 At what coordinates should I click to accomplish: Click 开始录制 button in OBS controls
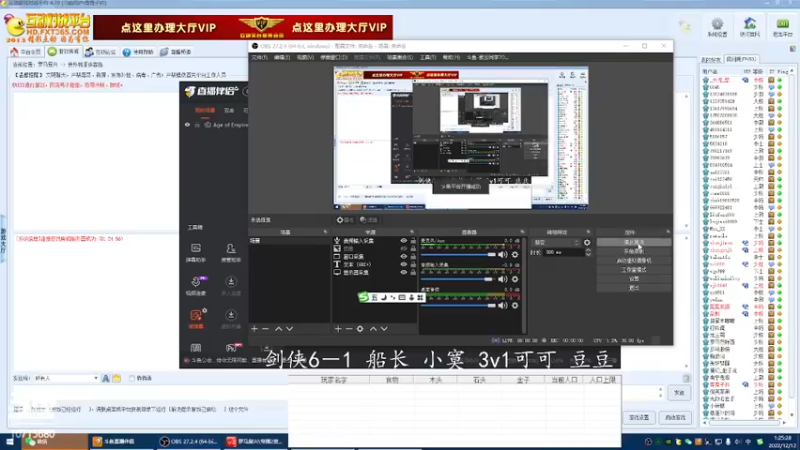pyautogui.click(x=634, y=252)
